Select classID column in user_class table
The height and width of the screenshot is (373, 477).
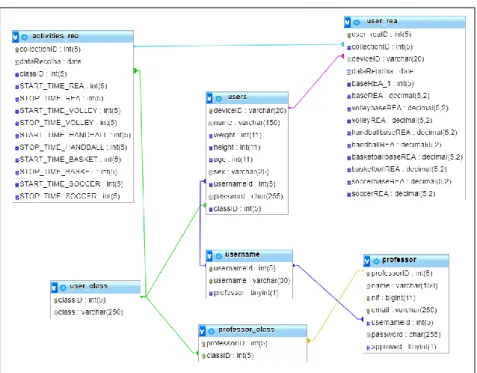point(80,300)
